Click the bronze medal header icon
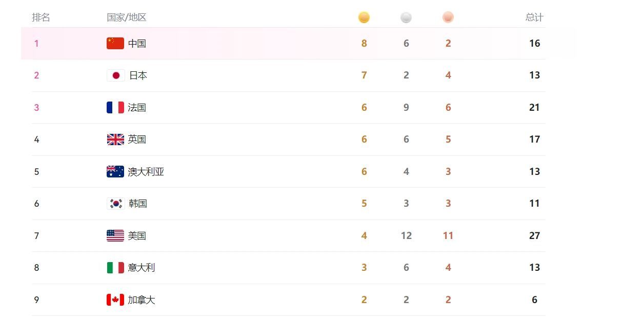Screen dimensions: 644x319 pos(448,17)
